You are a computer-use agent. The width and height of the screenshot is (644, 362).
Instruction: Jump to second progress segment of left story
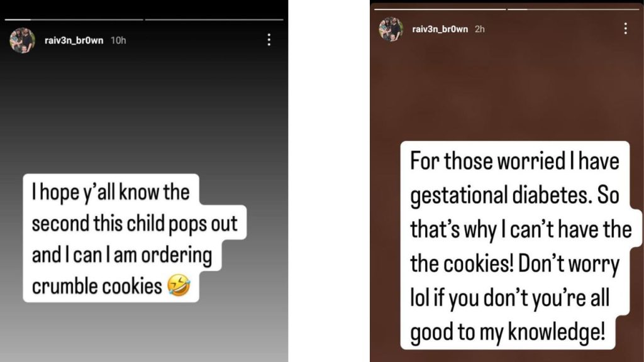(214, 19)
